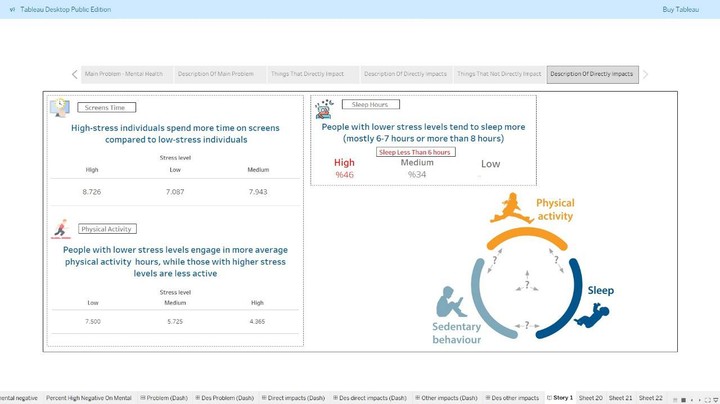Screen dimensions: 720x404
Task: Click the seated reading figure in diagram
Action: pyautogui.click(x=450, y=302)
